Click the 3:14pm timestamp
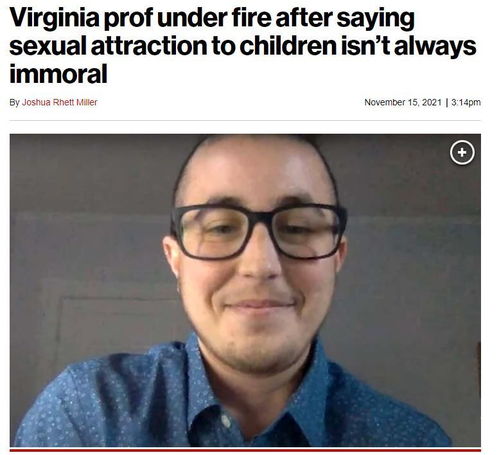The image size is (499, 455). tap(466, 102)
